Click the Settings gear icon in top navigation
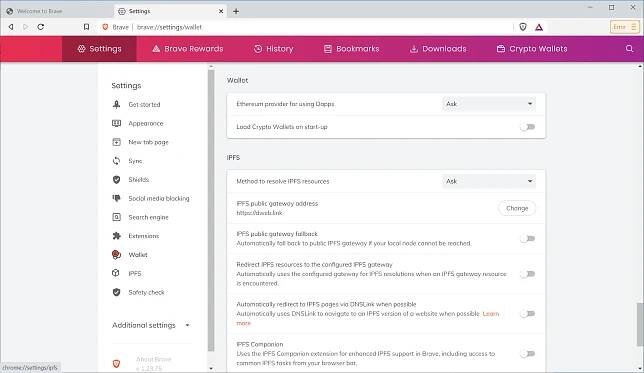 [x=81, y=49]
